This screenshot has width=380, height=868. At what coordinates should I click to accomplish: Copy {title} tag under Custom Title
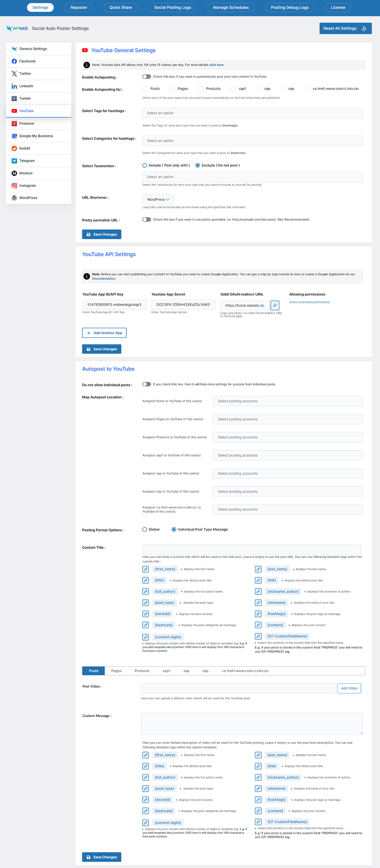146,580
